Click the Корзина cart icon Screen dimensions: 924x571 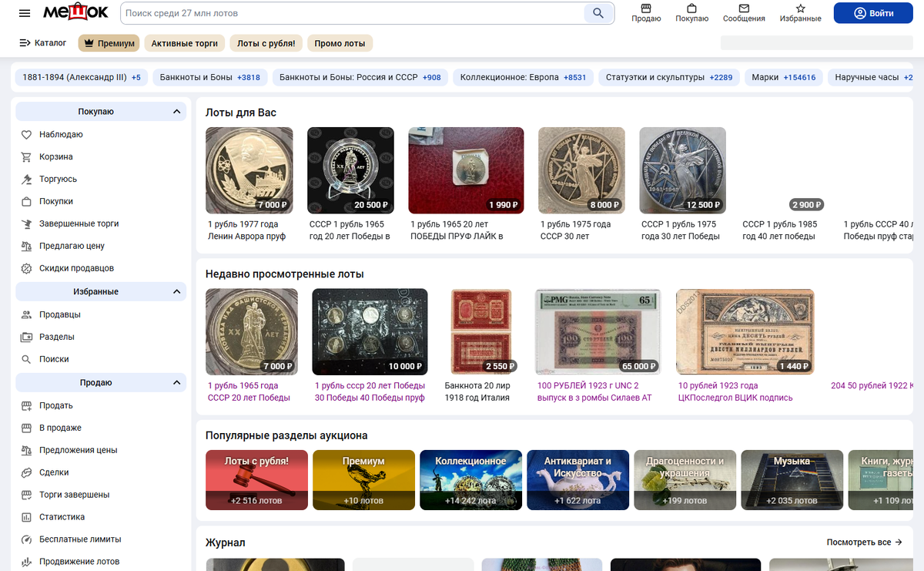point(26,157)
